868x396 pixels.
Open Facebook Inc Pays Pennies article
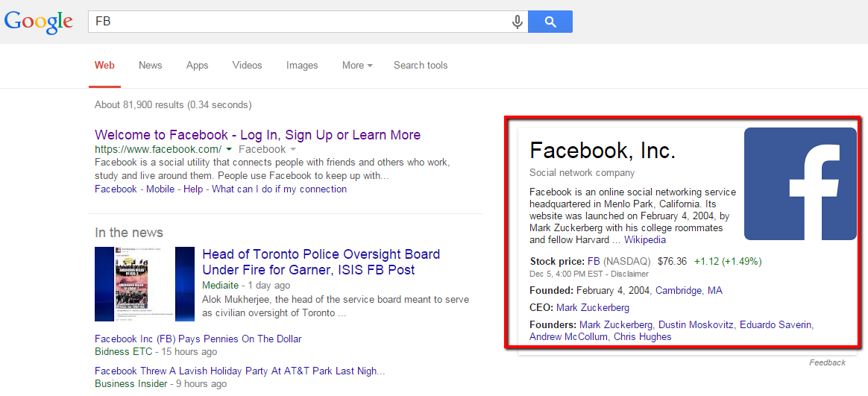coord(198,339)
